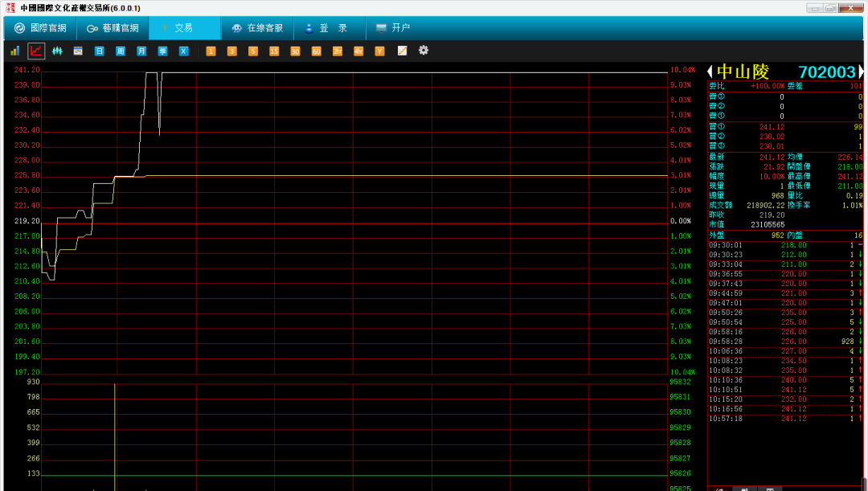Select quarterly period 季 icon
This screenshot has width=868, height=491.
point(162,51)
